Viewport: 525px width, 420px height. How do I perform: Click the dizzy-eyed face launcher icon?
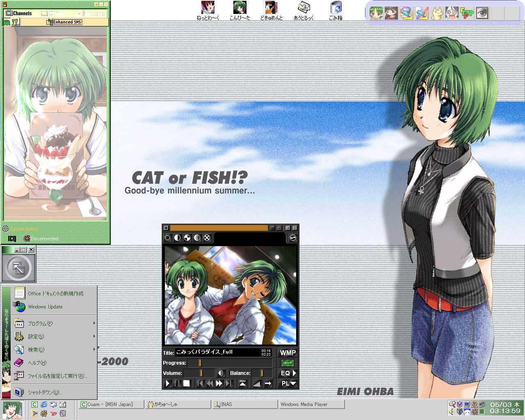click(x=452, y=13)
